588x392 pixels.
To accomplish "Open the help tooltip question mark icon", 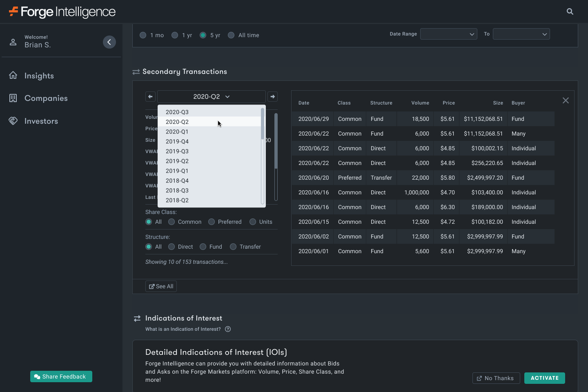I will coord(227,329).
